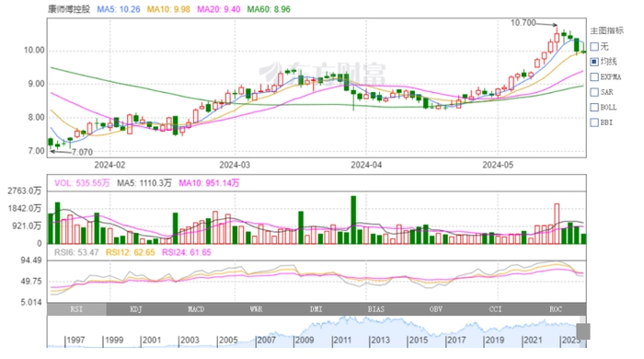Check the BBI indicator box
Viewport: 644px width, 359px height.
pos(594,122)
